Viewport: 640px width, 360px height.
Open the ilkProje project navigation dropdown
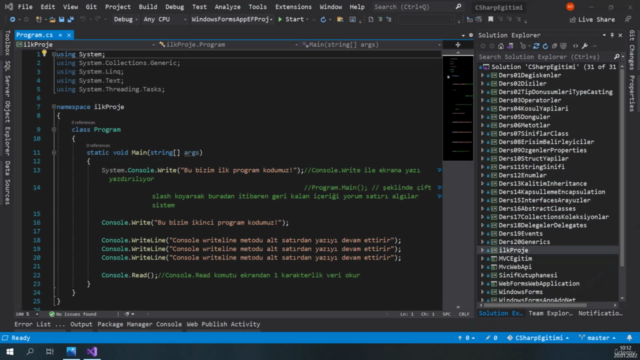[86, 44]
